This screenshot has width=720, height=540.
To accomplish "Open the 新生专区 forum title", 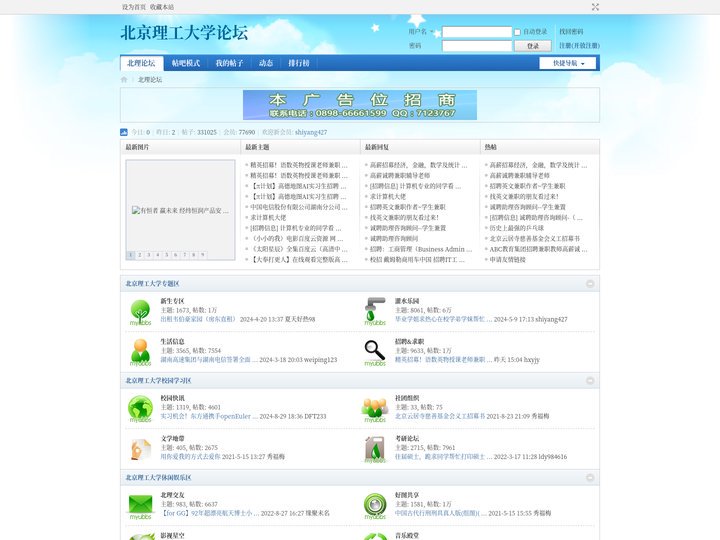I will point(172,301).
